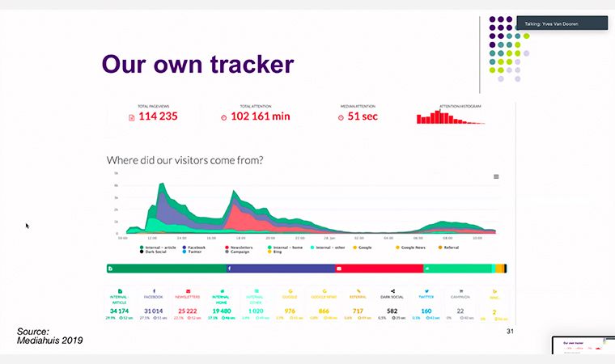615x364 pixels.
Task: Click the Google icon above 976
Action: pyautogui.click(x=291, y=291)
